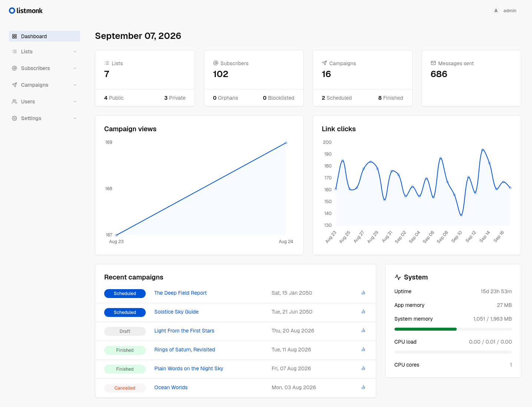Image resolution: width=532 pixels, height=407 pixels.
Task: Open Light From the First Stars link
Action: click(184, 331)
